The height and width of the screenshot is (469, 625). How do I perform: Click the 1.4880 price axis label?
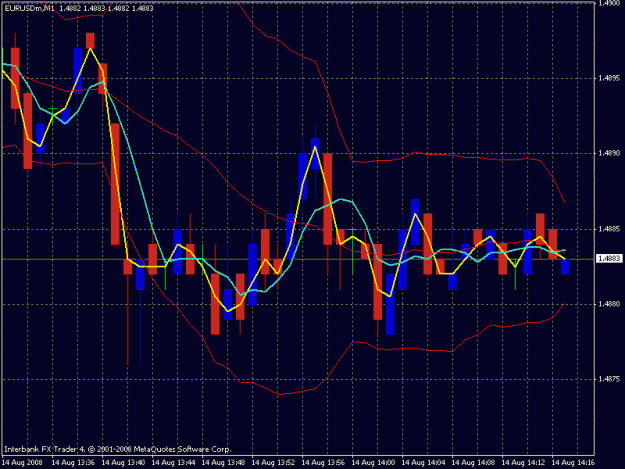pos(609,304)
